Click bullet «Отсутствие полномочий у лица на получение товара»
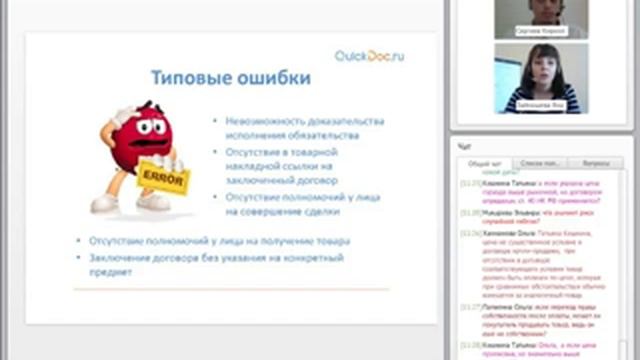The height and width of the screenshot is (360, 640). [220, 241]
